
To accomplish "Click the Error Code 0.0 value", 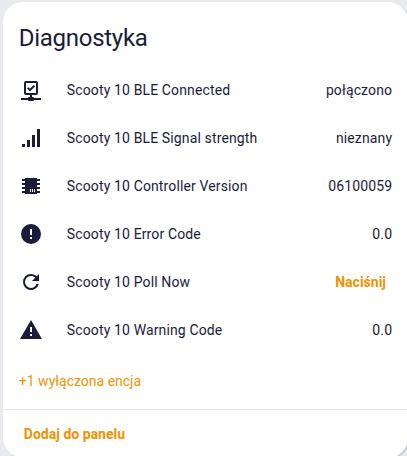I will coord(382,234).
